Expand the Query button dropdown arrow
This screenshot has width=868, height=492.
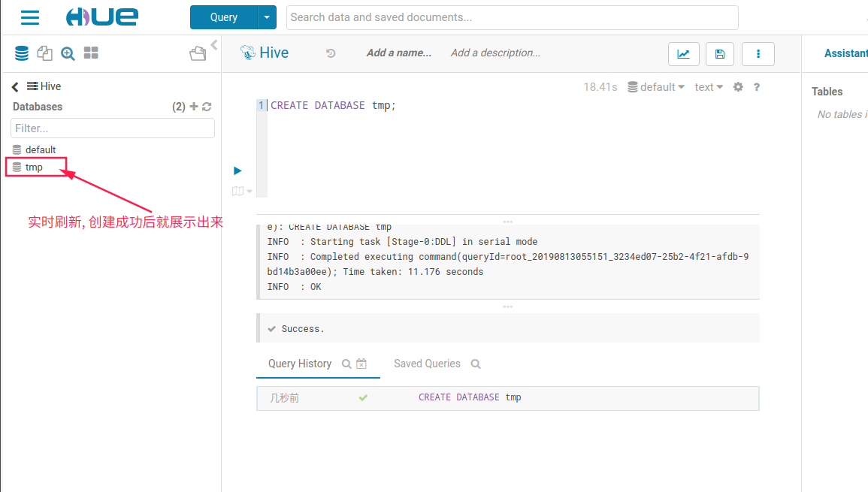(x=267, y=17)
